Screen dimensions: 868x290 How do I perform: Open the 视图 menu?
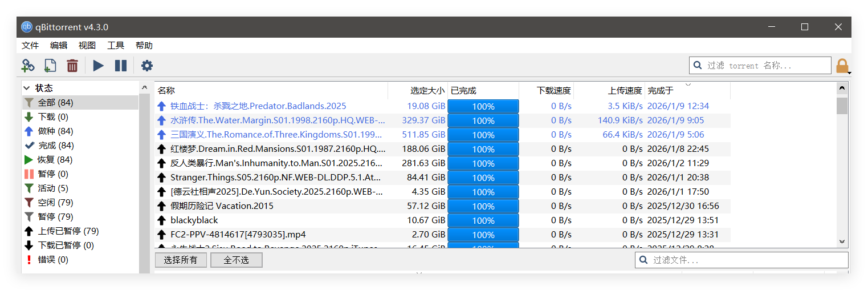point(87,46)
